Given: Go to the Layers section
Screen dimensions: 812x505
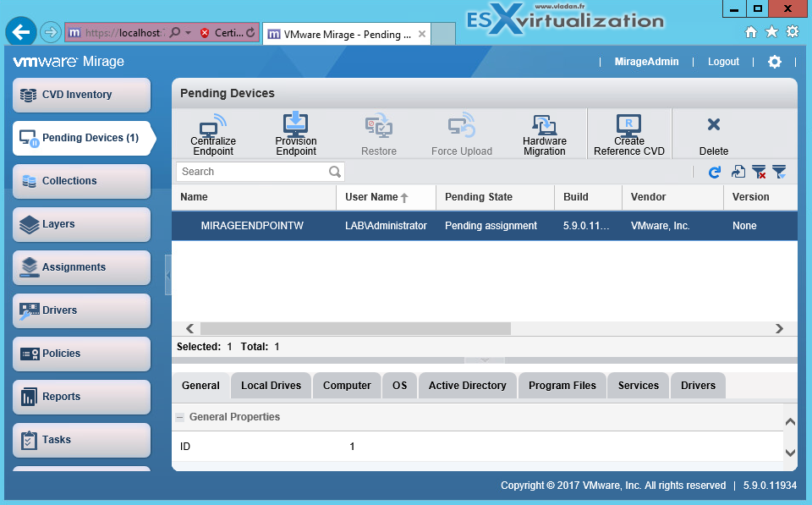Looking at the screenshot, I should [x=82, y=224].
